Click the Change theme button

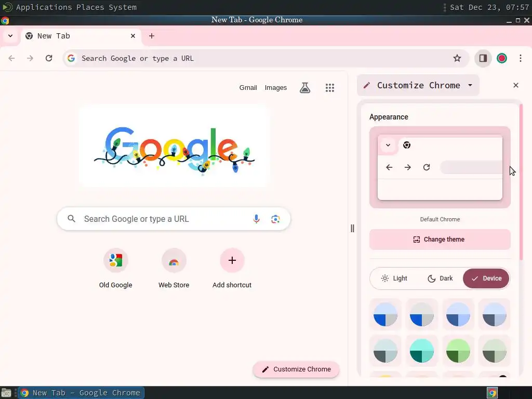coord(440,240)
